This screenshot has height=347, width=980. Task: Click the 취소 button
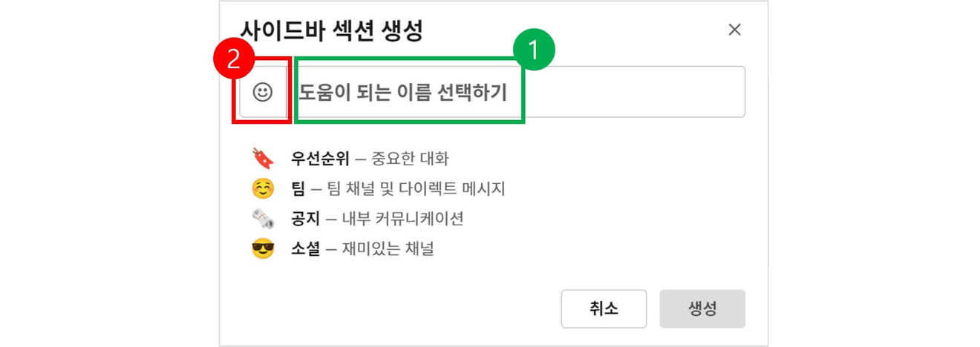pos(604,308)
